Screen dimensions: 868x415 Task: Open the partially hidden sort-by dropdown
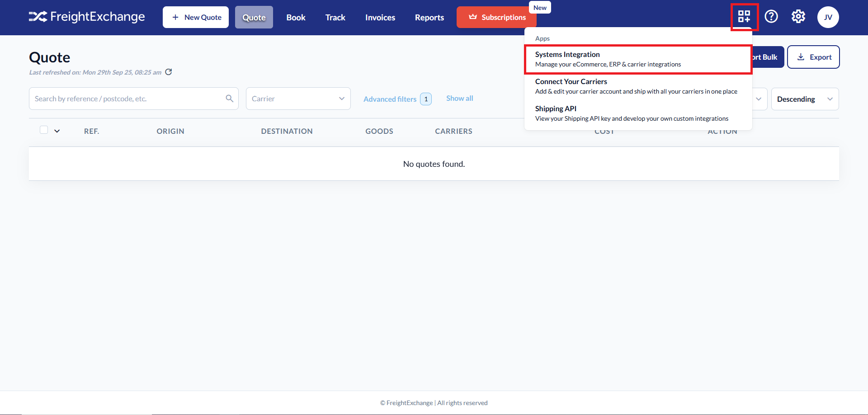759,99
